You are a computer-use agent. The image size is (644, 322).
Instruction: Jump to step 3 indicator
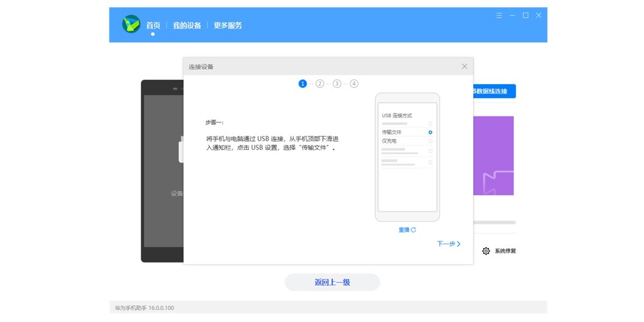337,84
